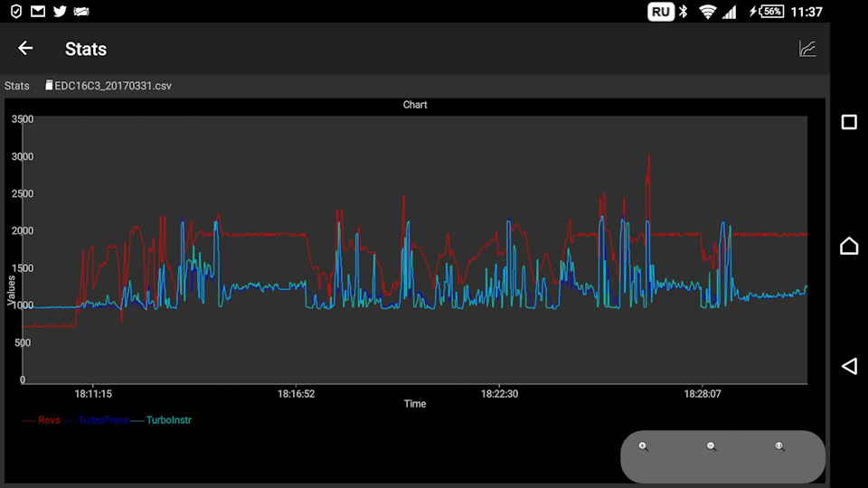Tap the cellular signal icon
The width and height of the screenshot is (868, 488).
point(730,12)
